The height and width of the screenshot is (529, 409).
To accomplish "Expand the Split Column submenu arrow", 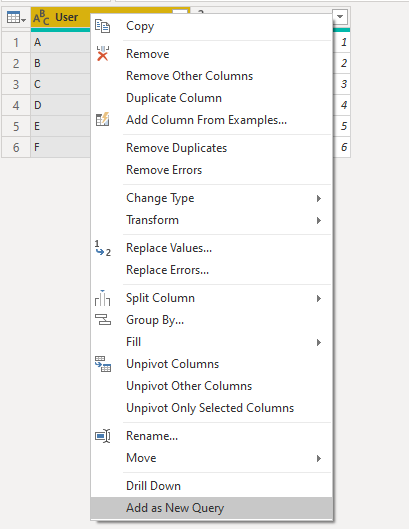I will pyautogui.click(x=319, y=299).
